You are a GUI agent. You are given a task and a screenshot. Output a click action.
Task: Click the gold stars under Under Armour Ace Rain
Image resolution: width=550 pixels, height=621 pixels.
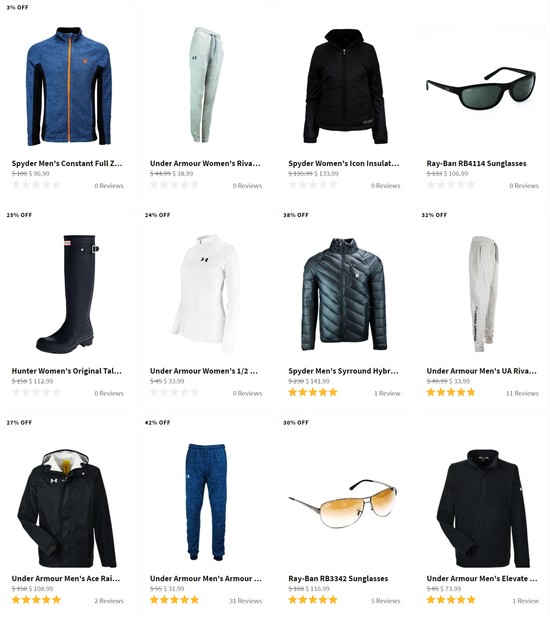[x=36, y=600]
